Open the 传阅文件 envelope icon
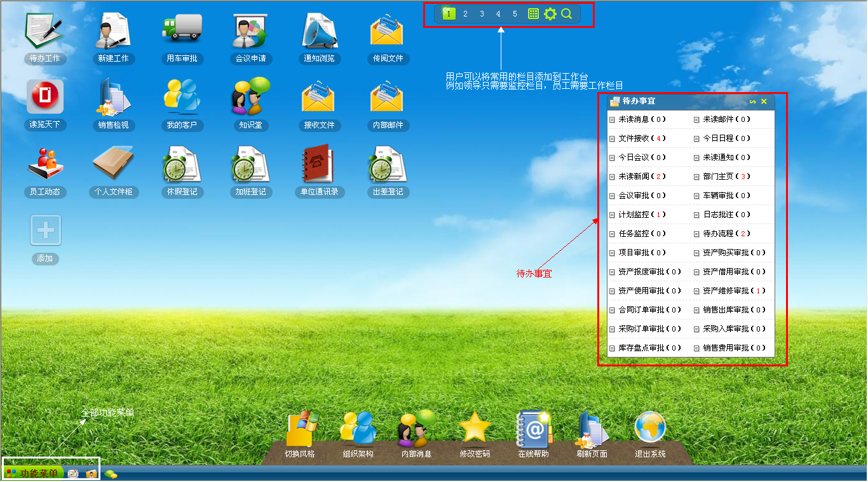Viewport: 868px width, 482px height. coord(388,31)
